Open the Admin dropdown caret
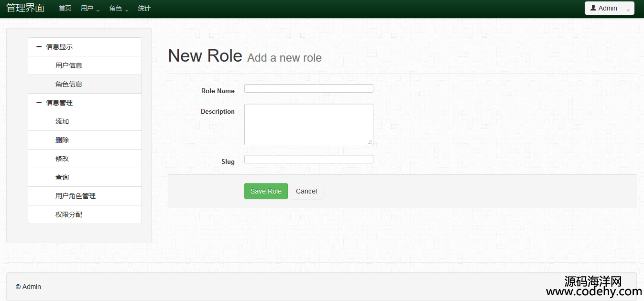The image size is (644, 301). click(628, 10)
